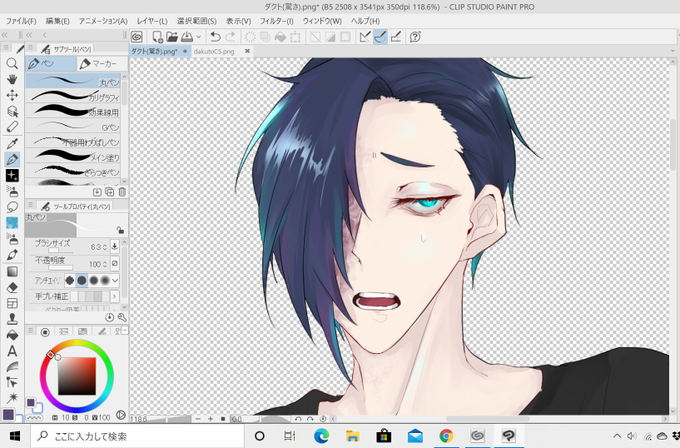
Task: Expand the anti-aliasing dropdown arrow
Action: pyautogui.click(x=115, y=281)
